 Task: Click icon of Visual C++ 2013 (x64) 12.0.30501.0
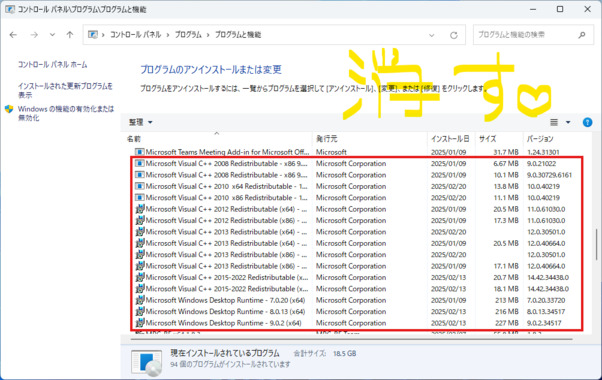tap(140, 232)
